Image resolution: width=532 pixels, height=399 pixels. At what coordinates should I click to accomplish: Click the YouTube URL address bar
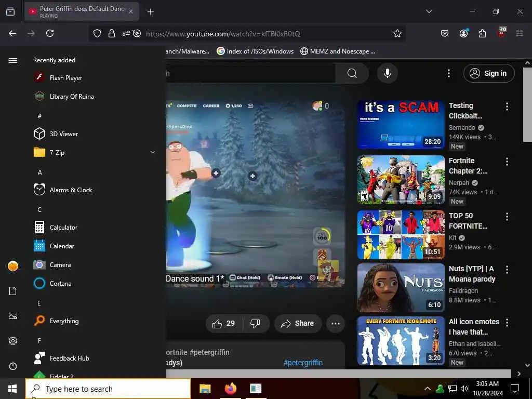[222, 34]
